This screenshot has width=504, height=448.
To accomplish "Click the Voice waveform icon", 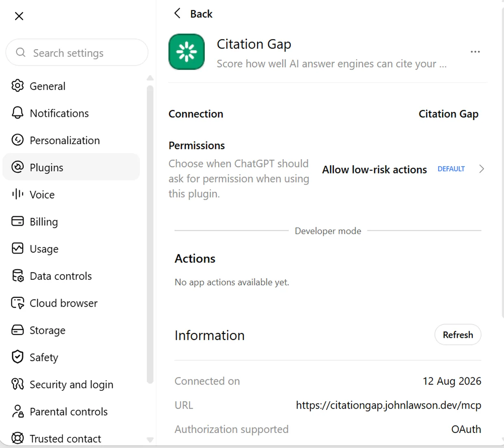I will pyautogui.click(x=17, y=194).
